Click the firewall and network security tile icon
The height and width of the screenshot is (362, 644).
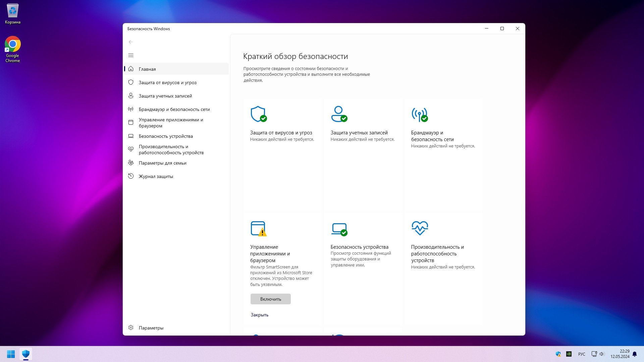(x=419, y=114)
